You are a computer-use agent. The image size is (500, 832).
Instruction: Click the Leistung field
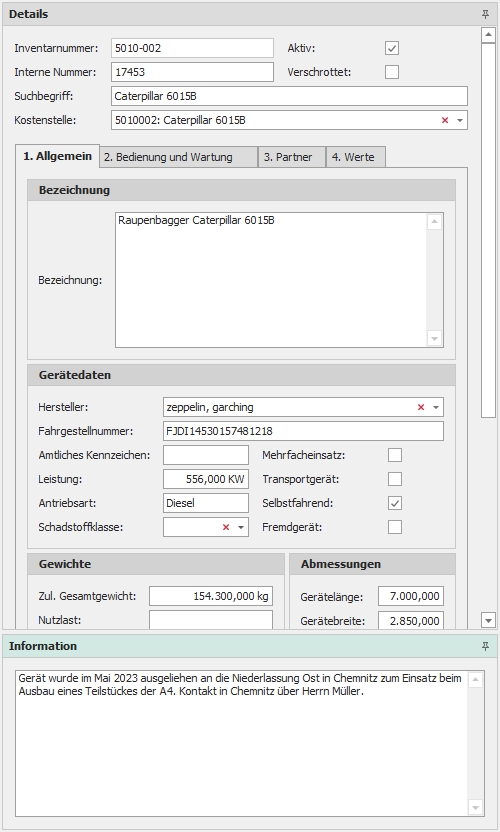[206, 479]
